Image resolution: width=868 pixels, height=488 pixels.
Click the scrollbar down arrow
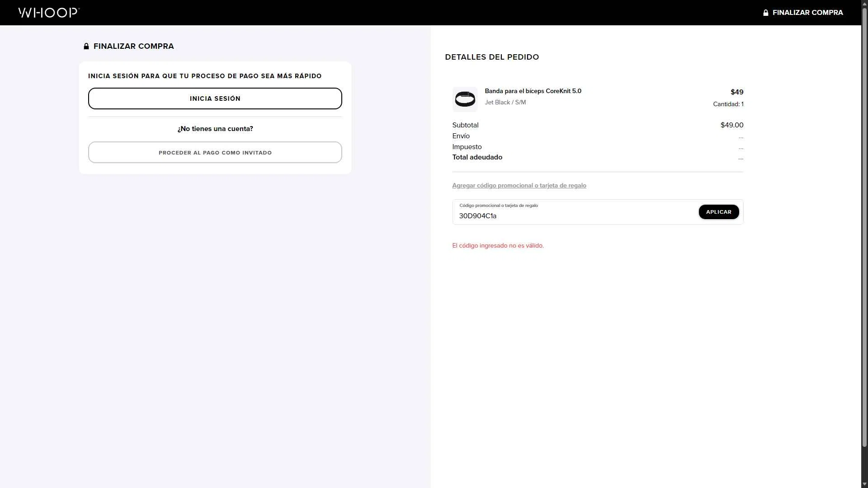[x=864, y=484]
